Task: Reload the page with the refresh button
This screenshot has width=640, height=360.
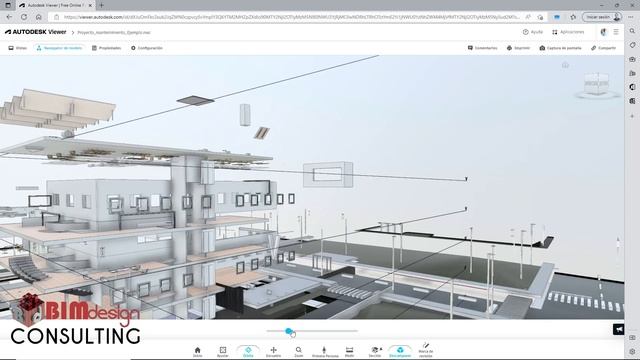Action: pyautogui.click(x=24, y=17)
